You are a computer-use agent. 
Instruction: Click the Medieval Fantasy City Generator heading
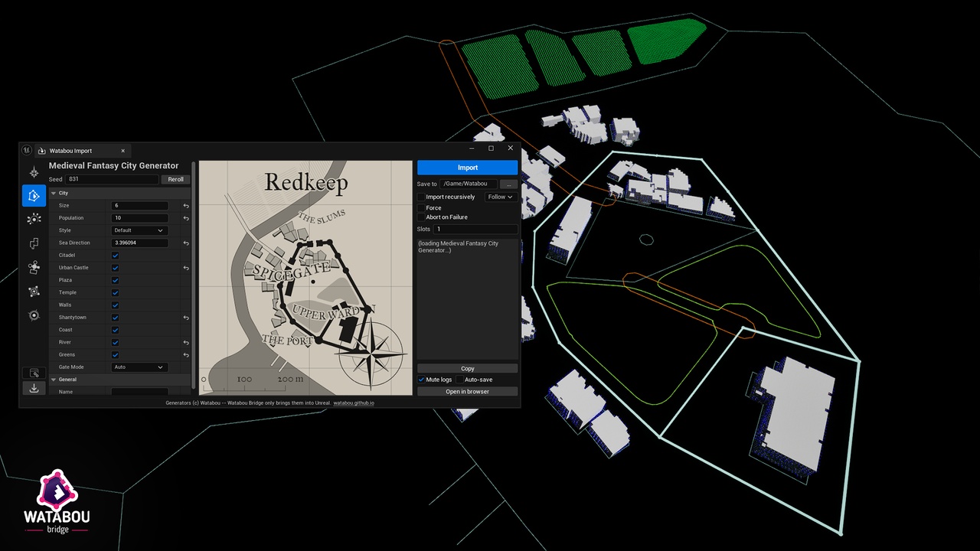click(114, 165)
